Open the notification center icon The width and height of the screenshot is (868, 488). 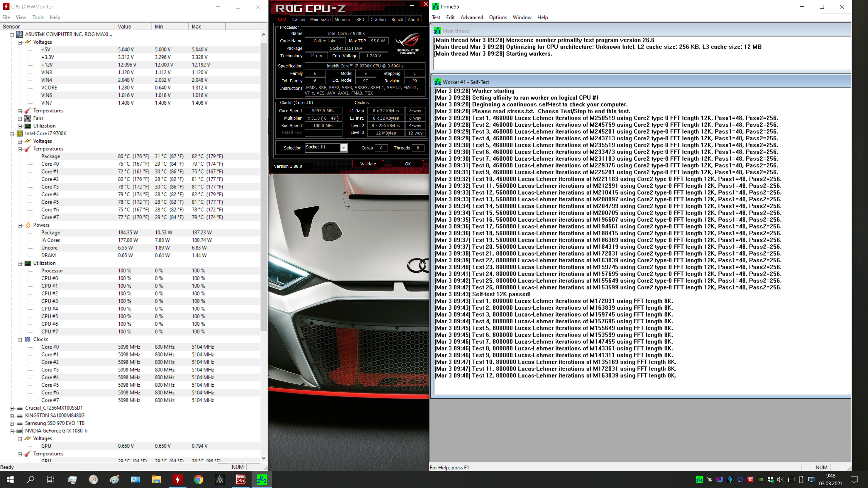854,479
